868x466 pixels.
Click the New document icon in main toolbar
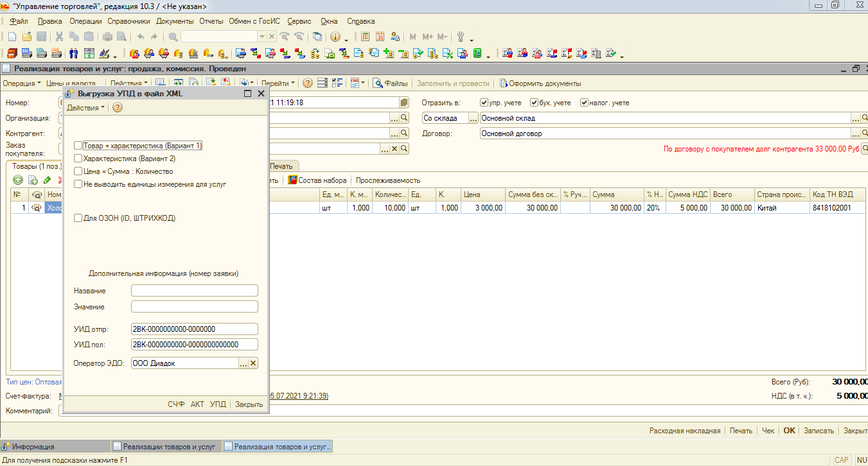(x=12, y=37)
